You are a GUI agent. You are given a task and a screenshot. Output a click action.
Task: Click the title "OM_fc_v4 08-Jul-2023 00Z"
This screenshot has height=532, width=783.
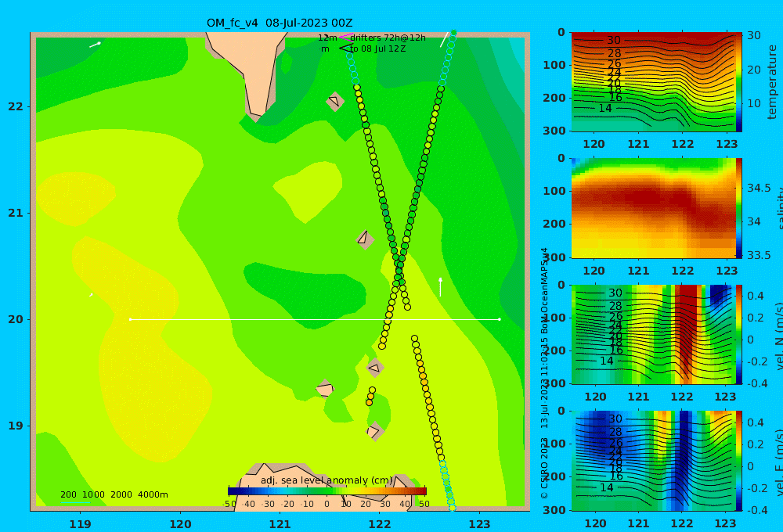[280, 23]
